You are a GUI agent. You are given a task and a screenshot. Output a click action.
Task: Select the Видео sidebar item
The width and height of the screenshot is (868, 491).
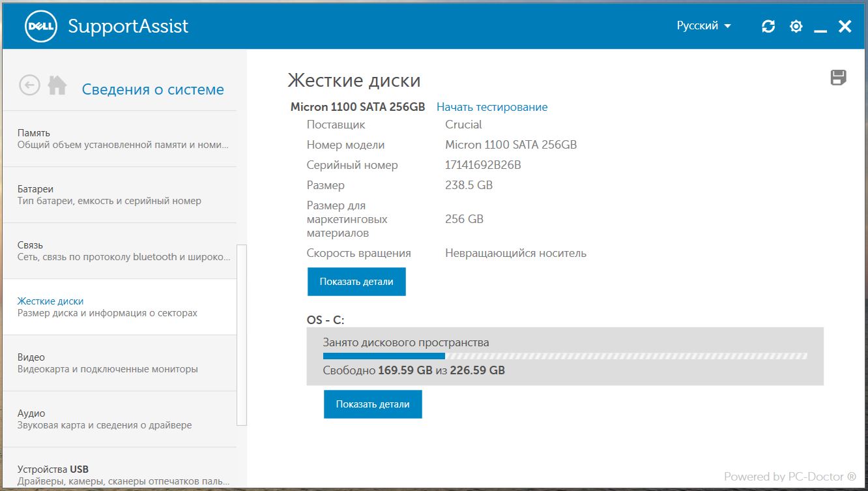pos(121,363)
